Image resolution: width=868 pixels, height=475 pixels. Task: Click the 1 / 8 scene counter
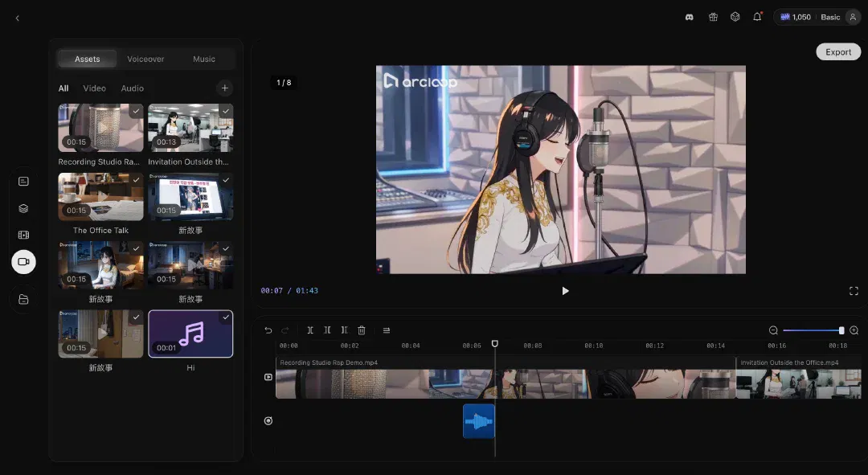point(284,83)
